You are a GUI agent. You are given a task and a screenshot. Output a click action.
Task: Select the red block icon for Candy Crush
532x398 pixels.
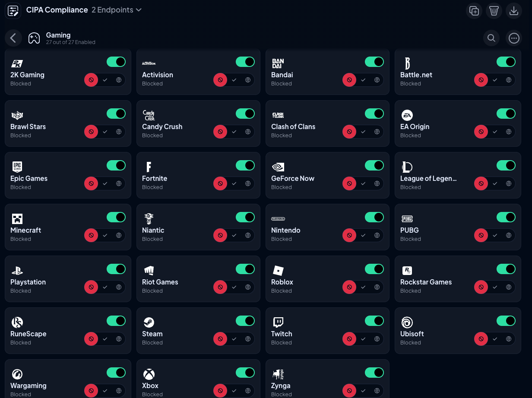[x=220, y=132]
